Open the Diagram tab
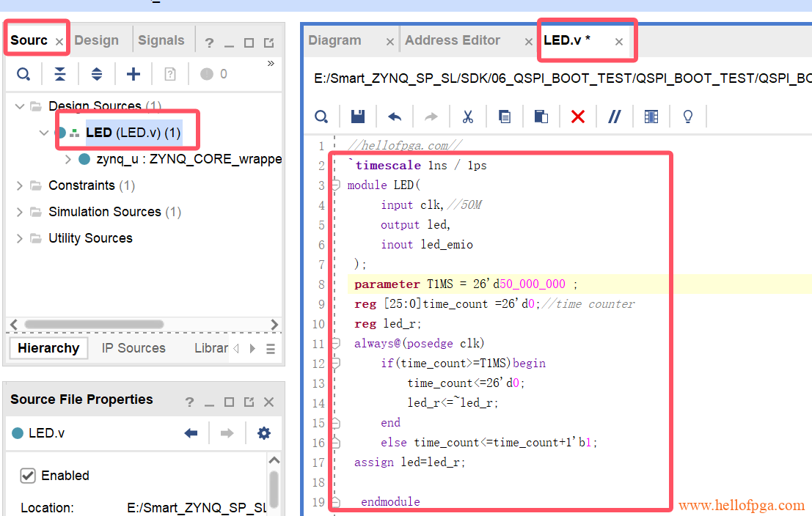812x516 pixels. point(335,41)
